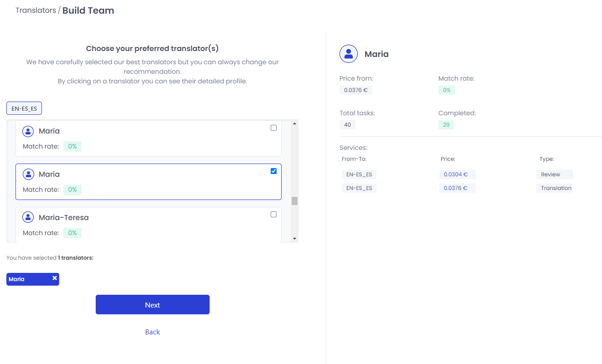Go to Translators via the breadcrumb
The height and width of the screenshot is (364, 602).
point(36,10)
